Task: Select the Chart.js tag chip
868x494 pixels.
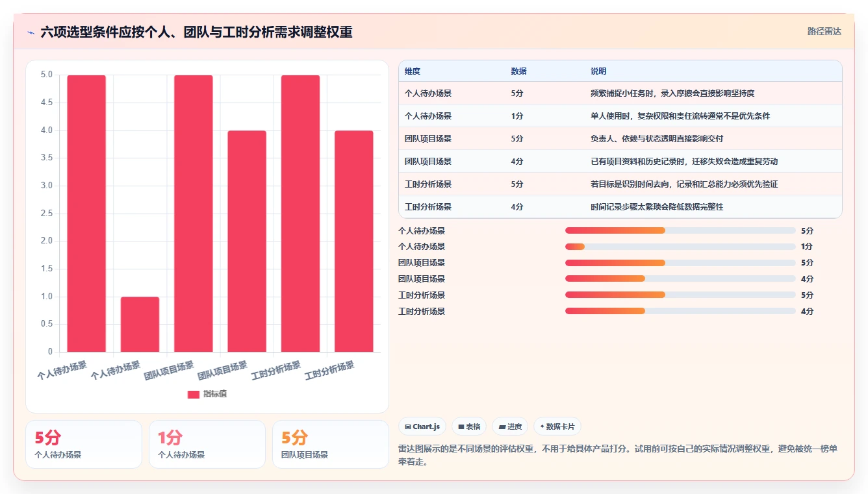Action: pos(422,426)
